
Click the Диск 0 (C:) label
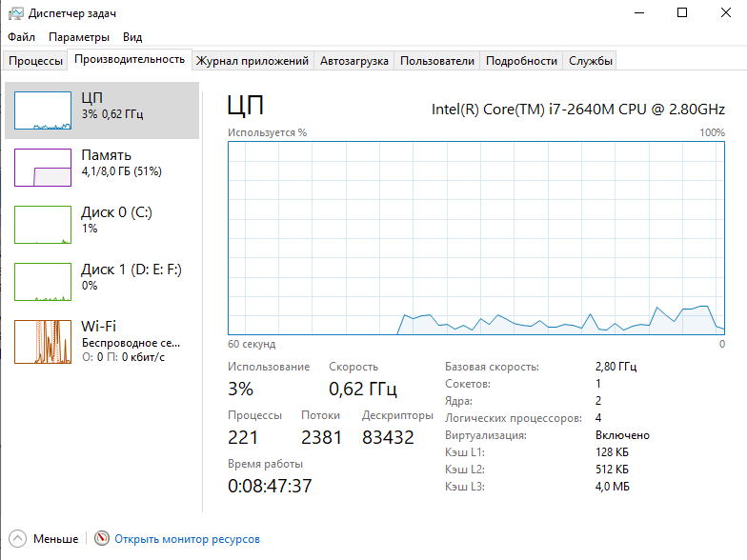116,211
